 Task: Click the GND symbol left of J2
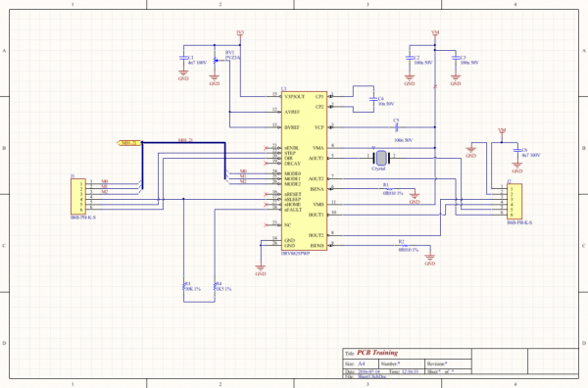click(471, 152)
